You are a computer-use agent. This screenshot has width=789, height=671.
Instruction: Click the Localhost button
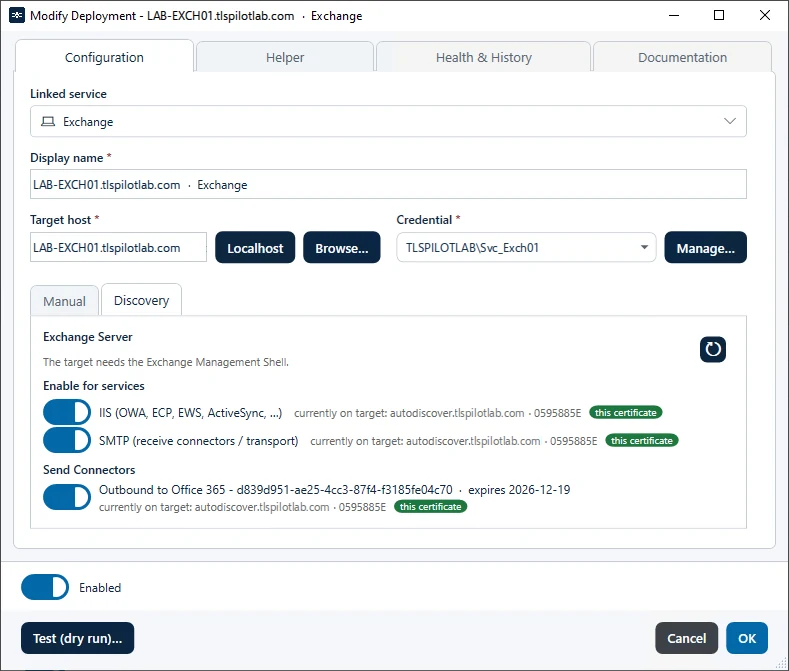pos(255,248)
